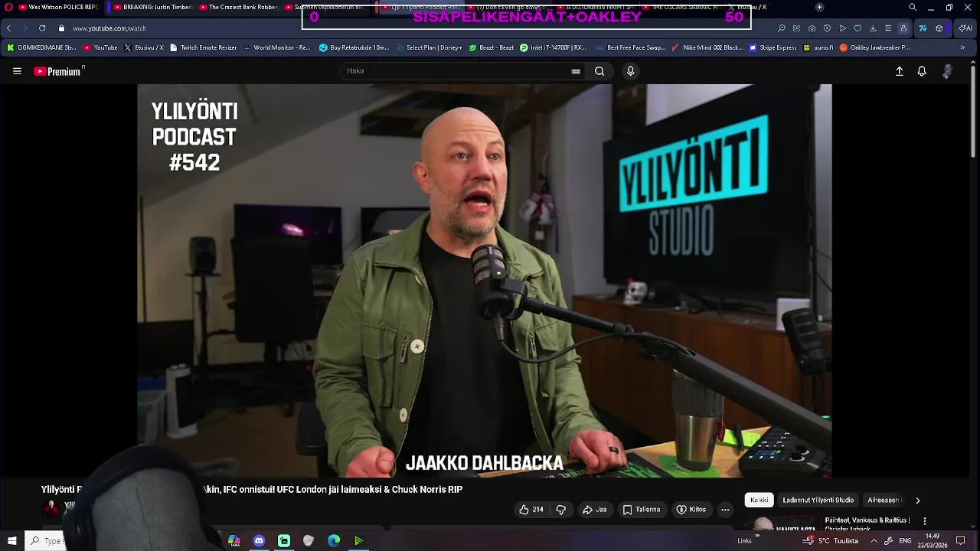Like the video with 214 likes
This screenshot has width=980, height=551.
(x=531, y=510)
